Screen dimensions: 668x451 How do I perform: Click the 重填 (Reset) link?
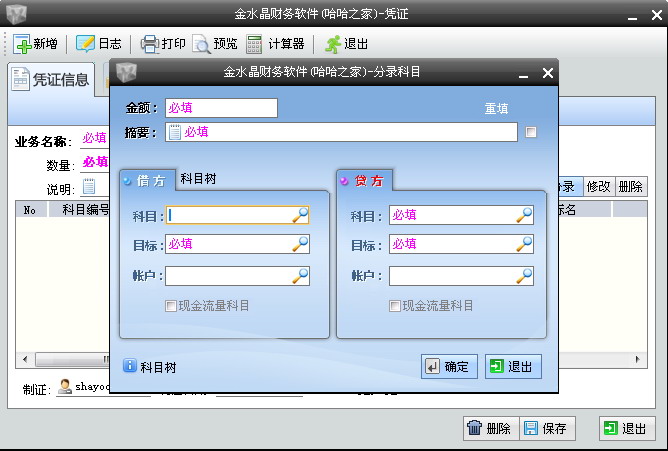(496, 109)
